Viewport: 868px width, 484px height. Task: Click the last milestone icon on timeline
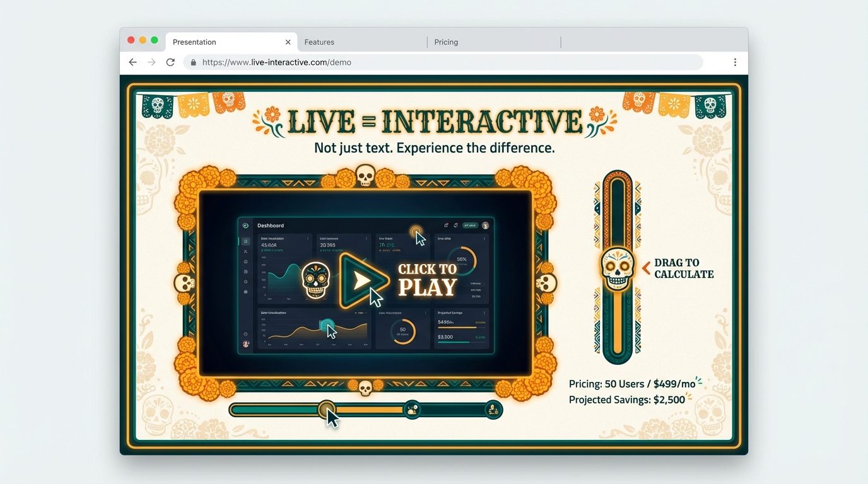tap(493, 410)
